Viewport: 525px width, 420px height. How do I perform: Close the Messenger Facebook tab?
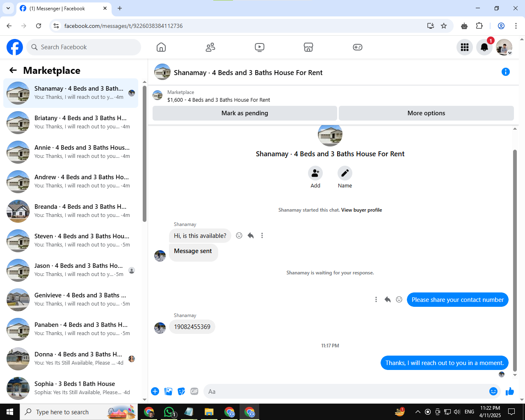pos(105,8)
